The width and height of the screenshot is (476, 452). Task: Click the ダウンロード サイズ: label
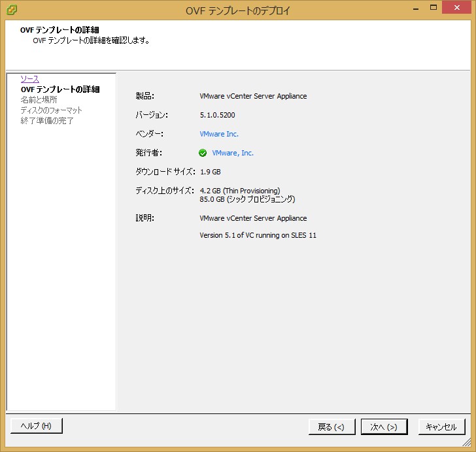pyautogui.click(x=165, y=172)
